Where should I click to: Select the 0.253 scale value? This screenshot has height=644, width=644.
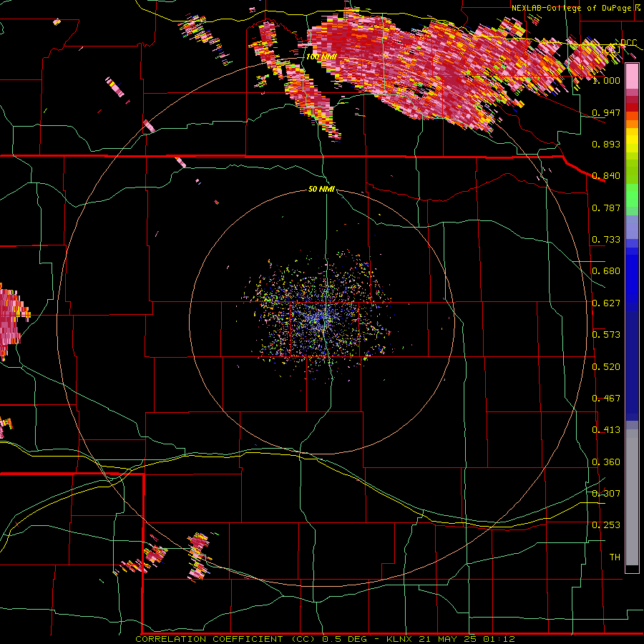tap(606, 525)
